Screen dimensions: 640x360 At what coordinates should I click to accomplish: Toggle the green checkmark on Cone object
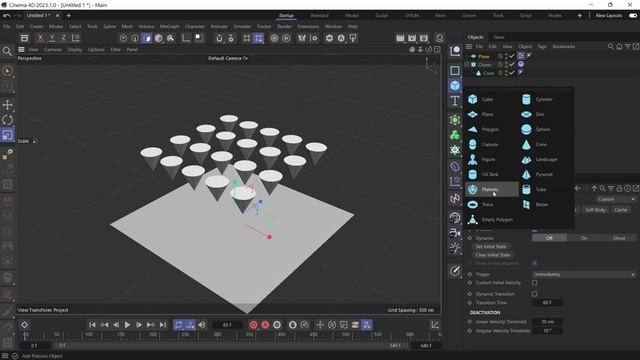pyautogui.click(x=512, y=73)
